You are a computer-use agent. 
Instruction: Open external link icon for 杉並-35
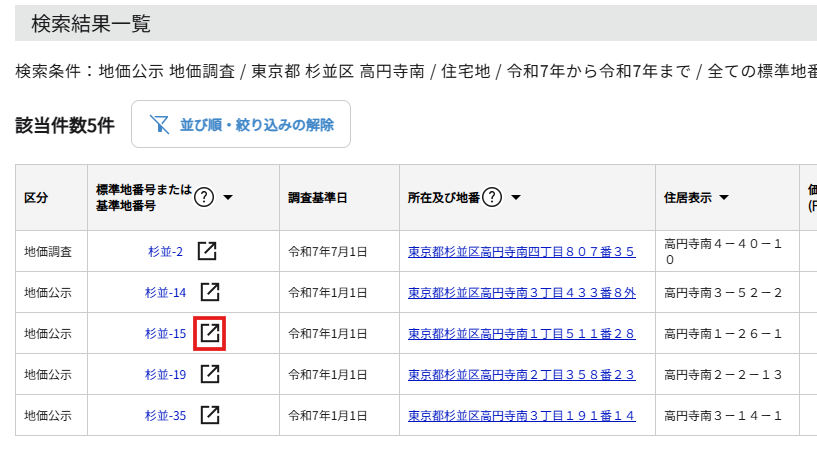tap(209, 415)
